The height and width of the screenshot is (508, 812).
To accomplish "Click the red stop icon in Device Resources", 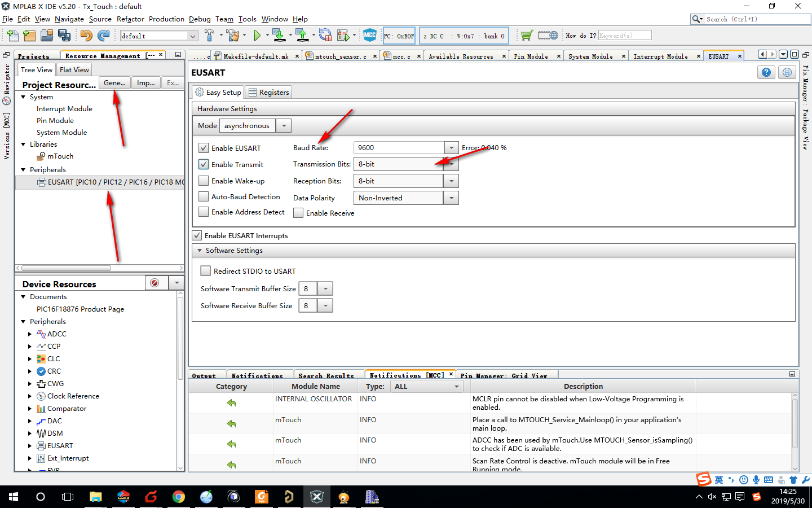I will click(x=155, y=283).
